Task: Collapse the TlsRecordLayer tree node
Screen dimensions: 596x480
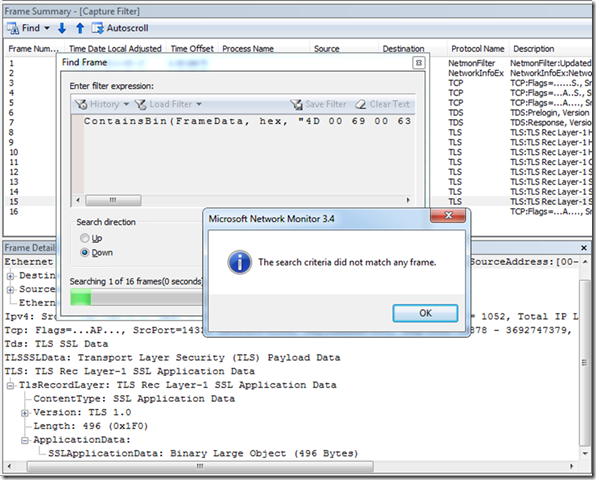Action: coord(10,386)
